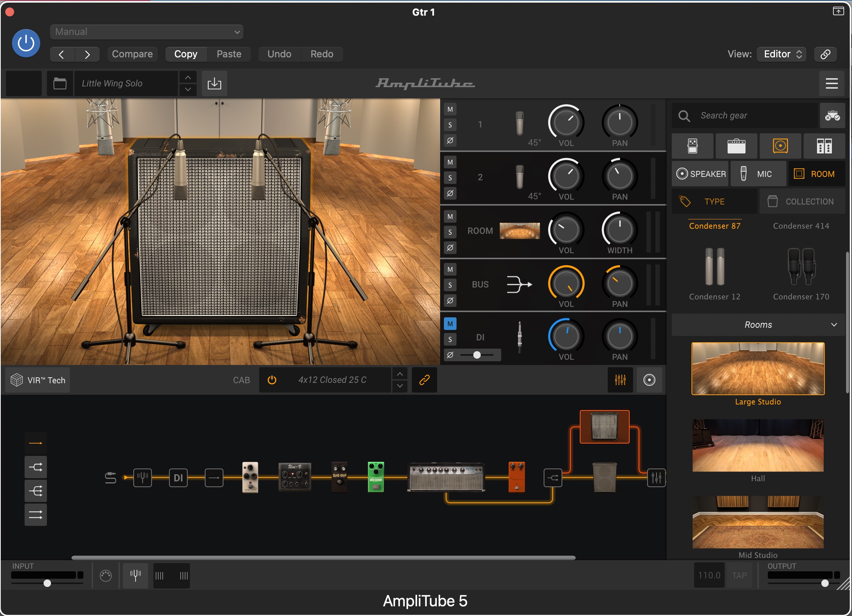The width and height of the screenshot is (852, 616).
Task: Select the TYPE filter tab
Action: pyautogui.click(x=715, y=202)
